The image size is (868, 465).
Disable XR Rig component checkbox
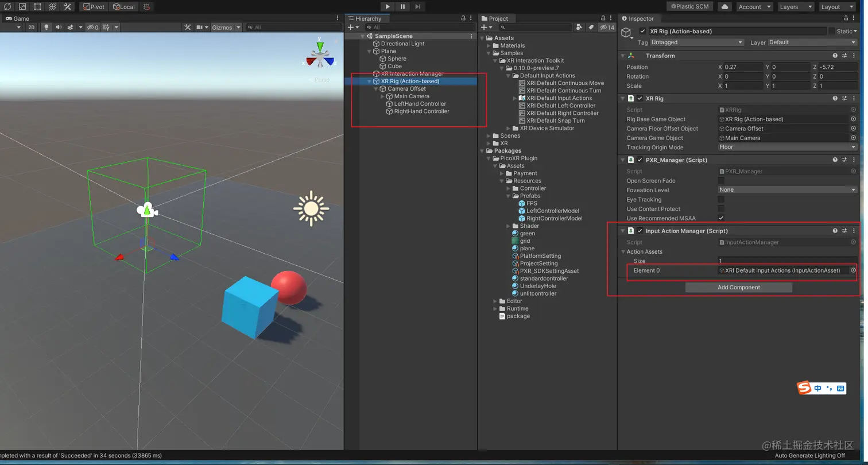tap(640, 98)
